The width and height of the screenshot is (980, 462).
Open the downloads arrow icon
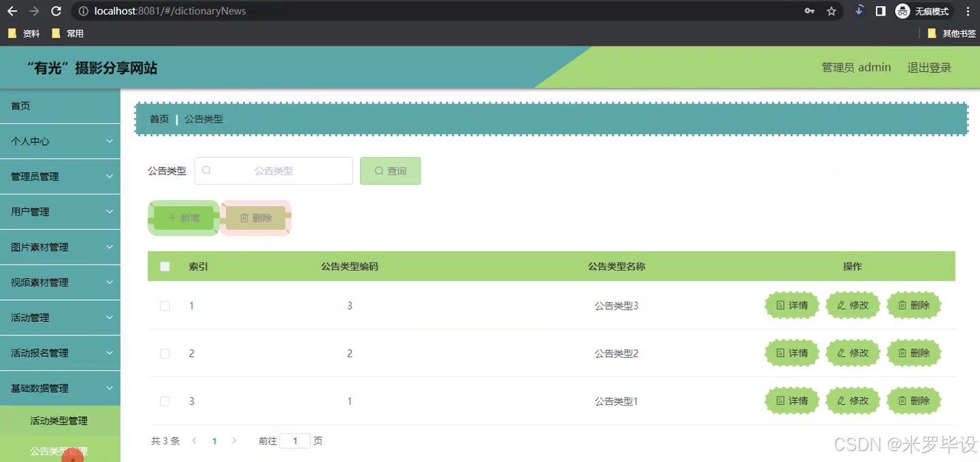(x=859, y=11)
